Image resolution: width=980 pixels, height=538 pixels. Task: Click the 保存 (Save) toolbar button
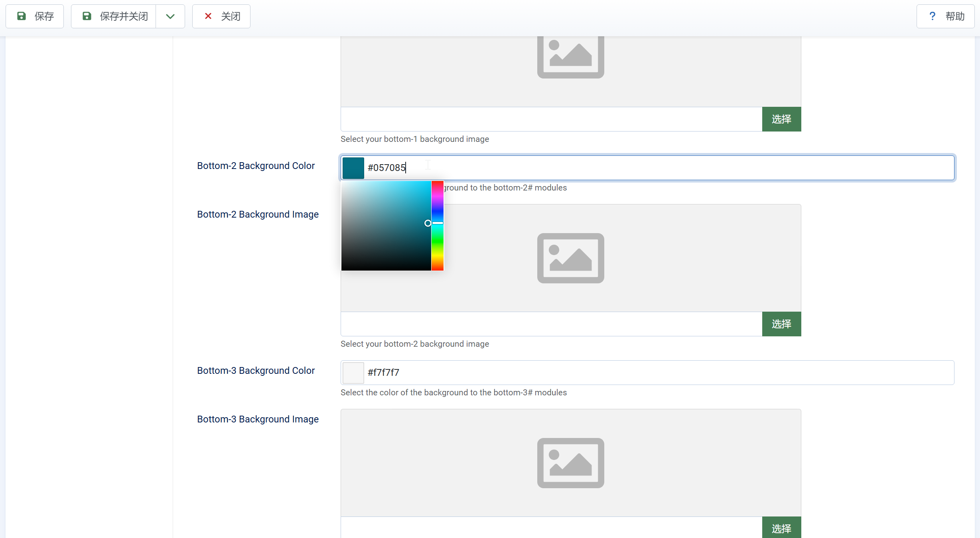pyautogui.click(x=35, y=16)
